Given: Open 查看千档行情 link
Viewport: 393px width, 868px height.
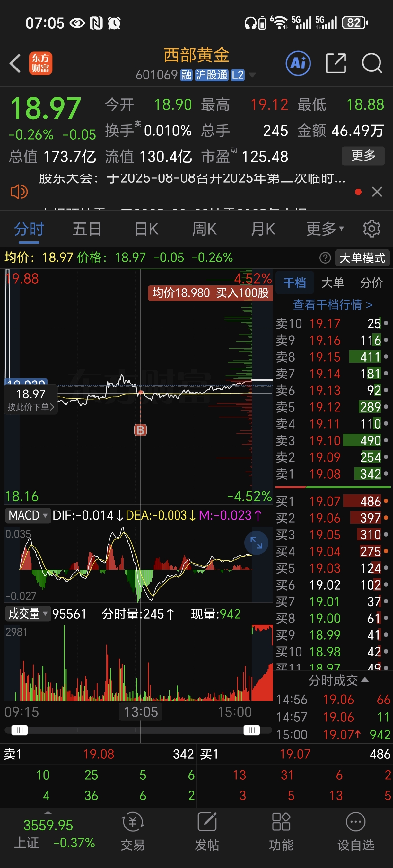Looking at the screenshot, I should tap(332, 305).
